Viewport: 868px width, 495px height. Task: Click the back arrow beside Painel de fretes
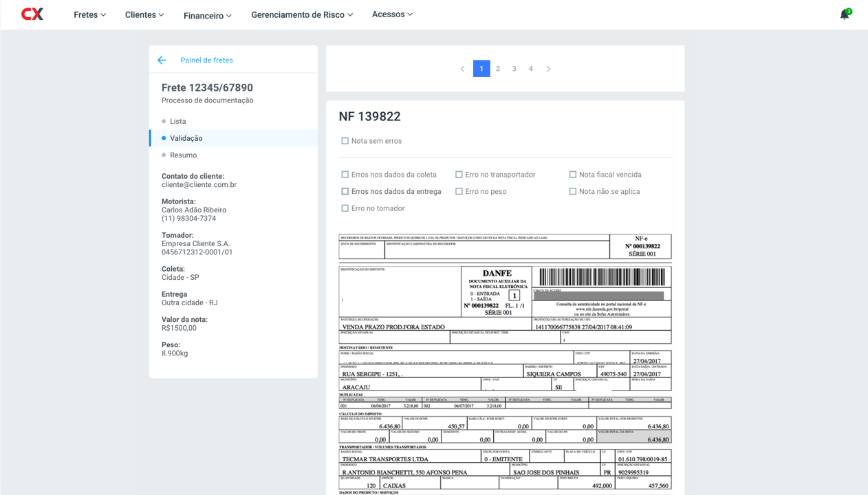[x=162, y=60]
